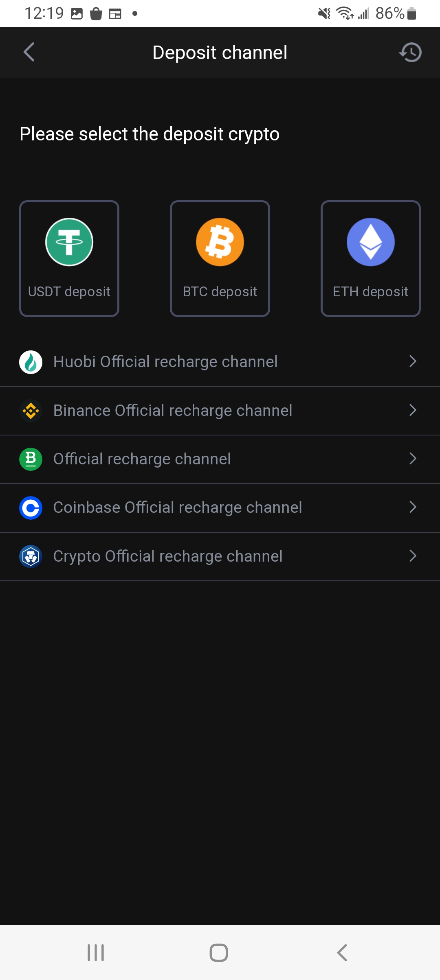The height and width of the screenshot is (980, 440).
Task: Tap the back arrow in header
Action: click(x=29, y=52)
